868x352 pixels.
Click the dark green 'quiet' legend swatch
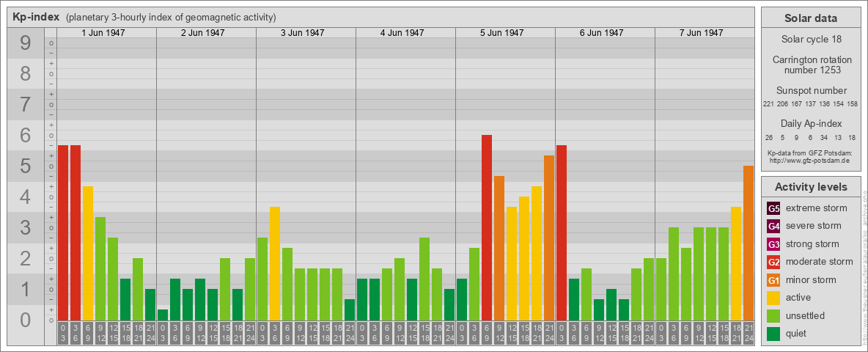(x=773, y=334)
